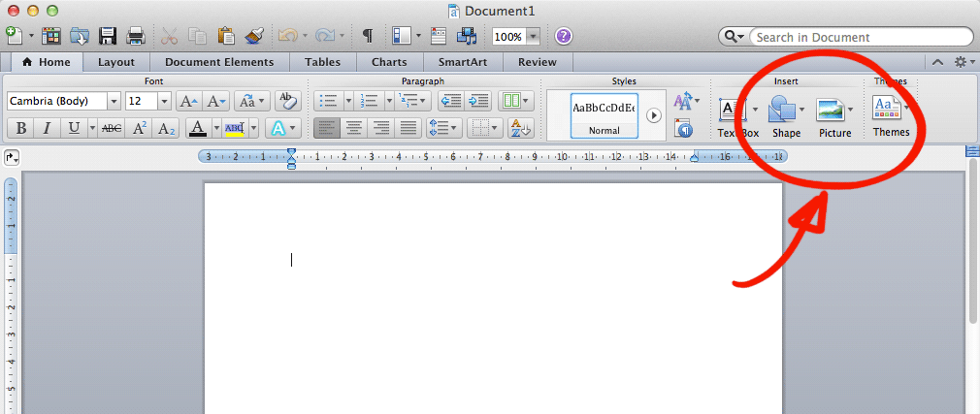
Task: Open the Tables tab
Action: (x=322, y=62)
